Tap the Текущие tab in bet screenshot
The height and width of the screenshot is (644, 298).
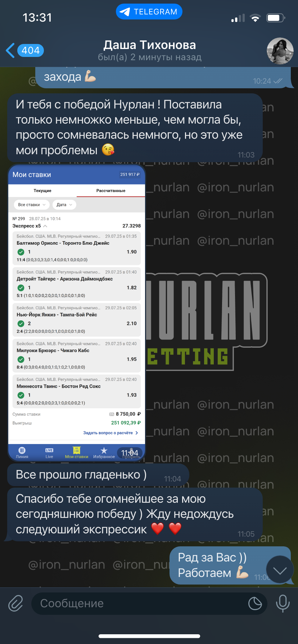42,191
